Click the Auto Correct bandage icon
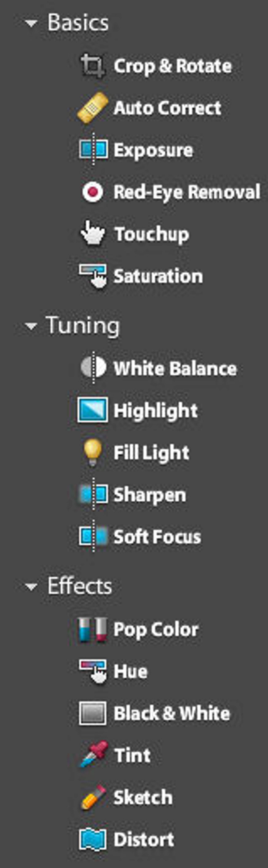The height and width of the screenshot is (868, 268). point(92,108)
